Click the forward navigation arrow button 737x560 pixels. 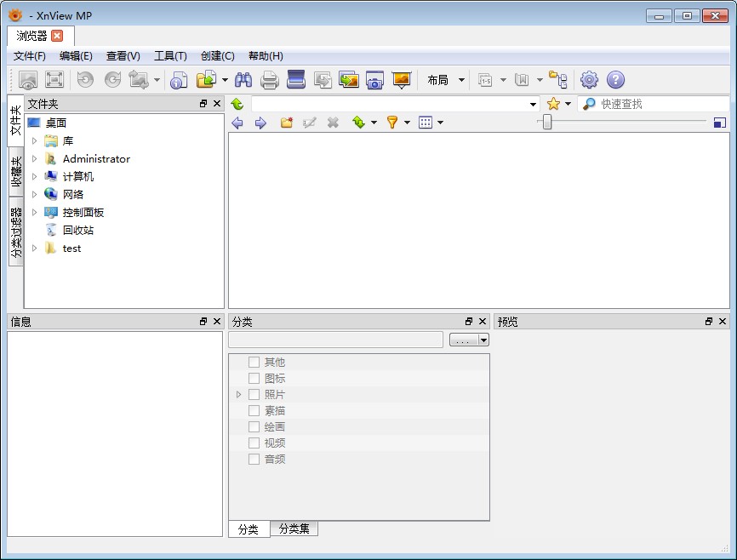[261, 122]
